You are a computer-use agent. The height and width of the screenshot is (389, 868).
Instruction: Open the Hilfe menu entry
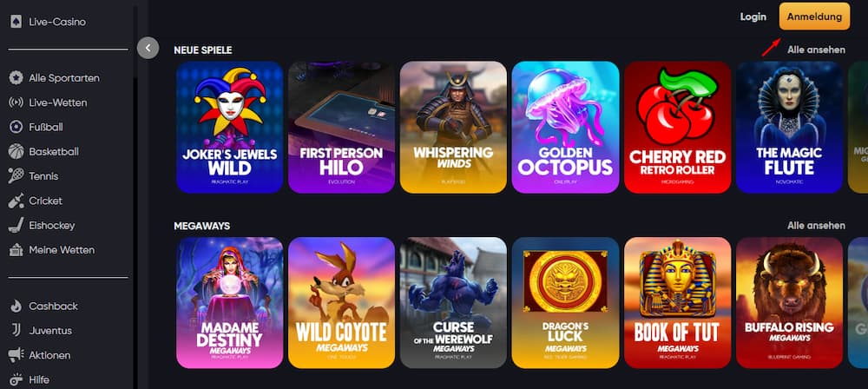click(x=30, y=380)
